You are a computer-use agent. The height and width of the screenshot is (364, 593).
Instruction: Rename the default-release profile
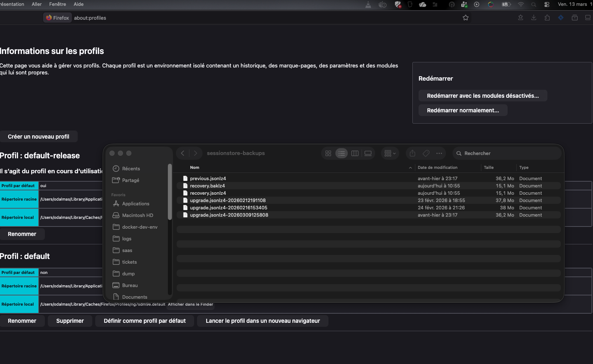[x=22, y=234]
